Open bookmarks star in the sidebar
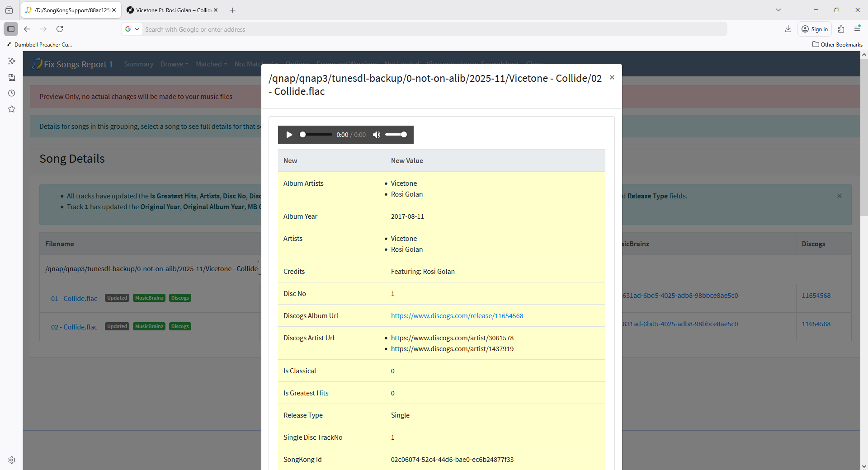The image size is (868, 470). [12, 109]
